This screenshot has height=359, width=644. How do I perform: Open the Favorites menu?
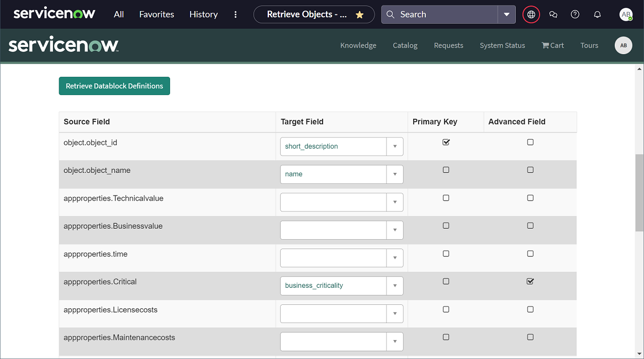point(156,14)
